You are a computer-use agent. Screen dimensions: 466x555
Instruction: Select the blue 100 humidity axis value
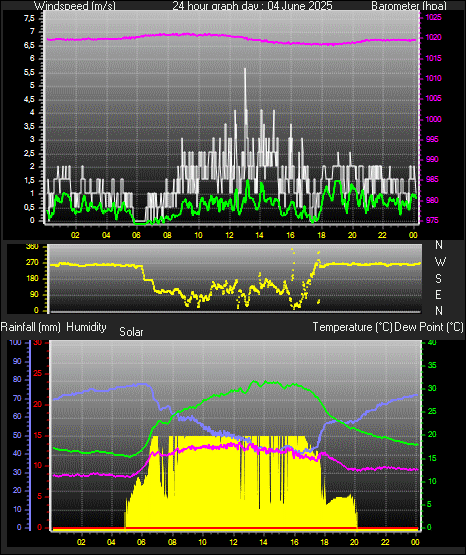tap(15, 342)
